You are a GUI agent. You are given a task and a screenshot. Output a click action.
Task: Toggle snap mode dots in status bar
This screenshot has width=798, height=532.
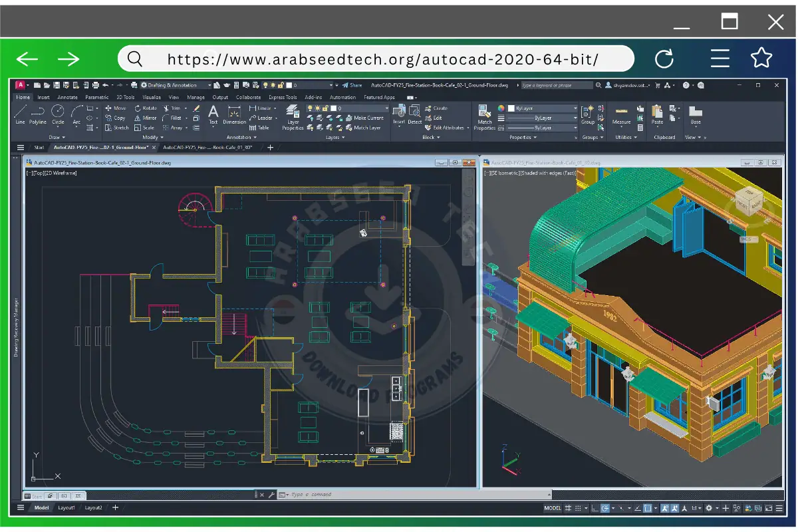point(578,508)
